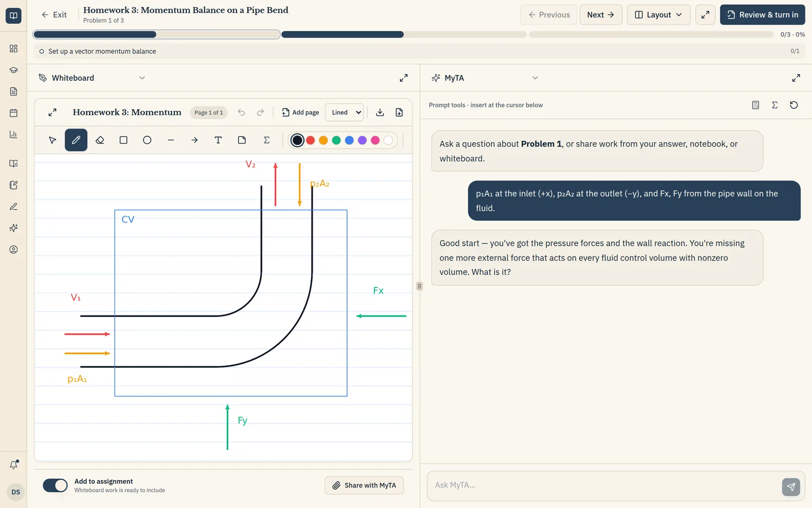Image resolution: width=812 pixels, height=508 pixels.
Task: Select the pointer selection tool
Action: tap(52, 140)
